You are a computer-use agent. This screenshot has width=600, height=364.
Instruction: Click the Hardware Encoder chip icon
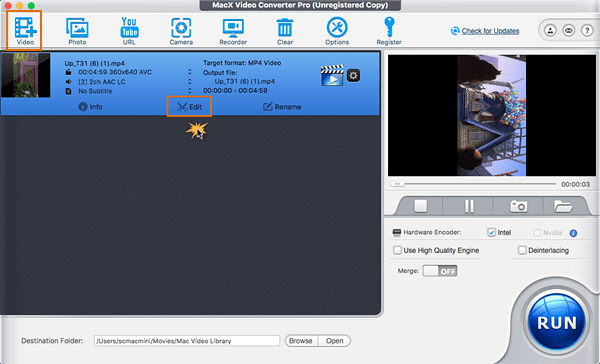397,232
